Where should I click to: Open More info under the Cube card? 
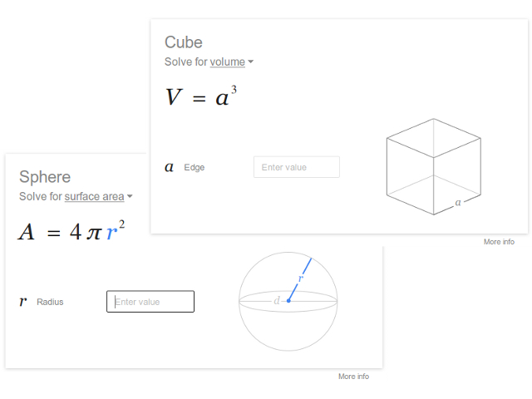(499, 242)
